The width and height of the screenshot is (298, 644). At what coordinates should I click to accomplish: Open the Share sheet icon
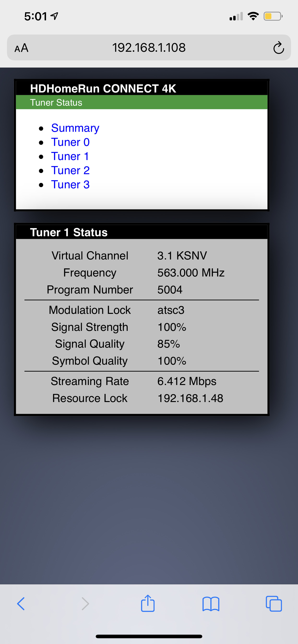(x=148, y=603)
